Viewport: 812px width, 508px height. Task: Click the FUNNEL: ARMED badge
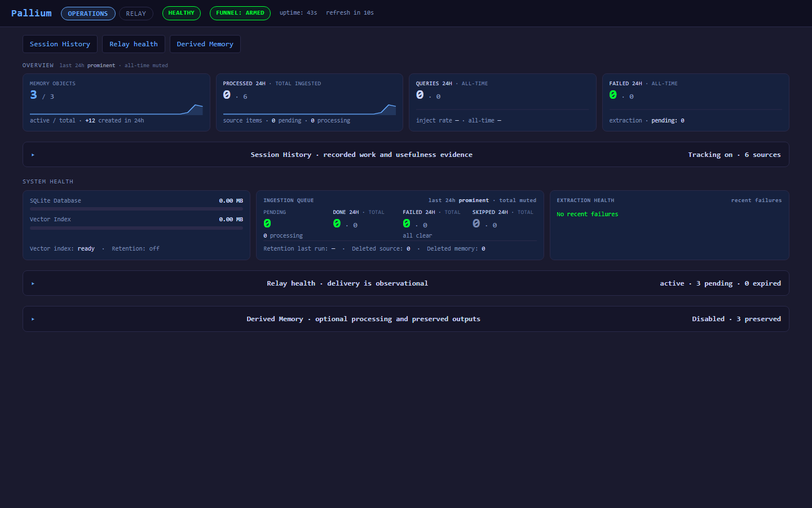click(x=240, y=13)
